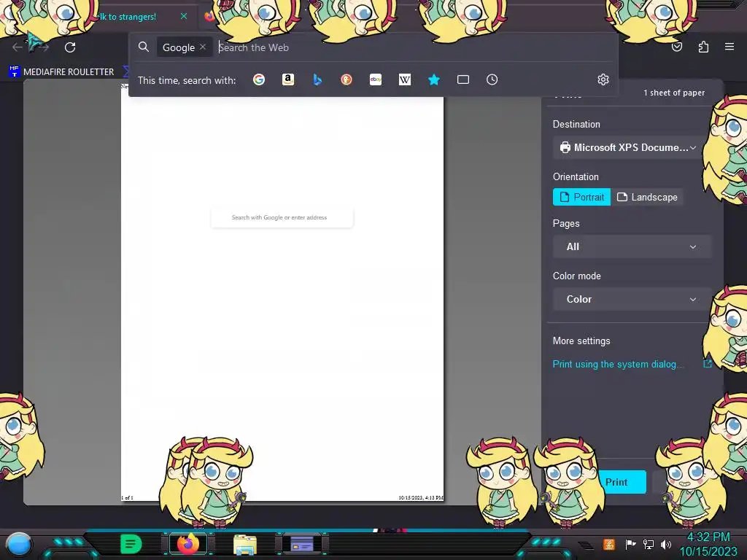The height and width of the screenshot is (560, 747).
Task: Open the Start orb on taskbar
Action: click(x=20, y=544)
